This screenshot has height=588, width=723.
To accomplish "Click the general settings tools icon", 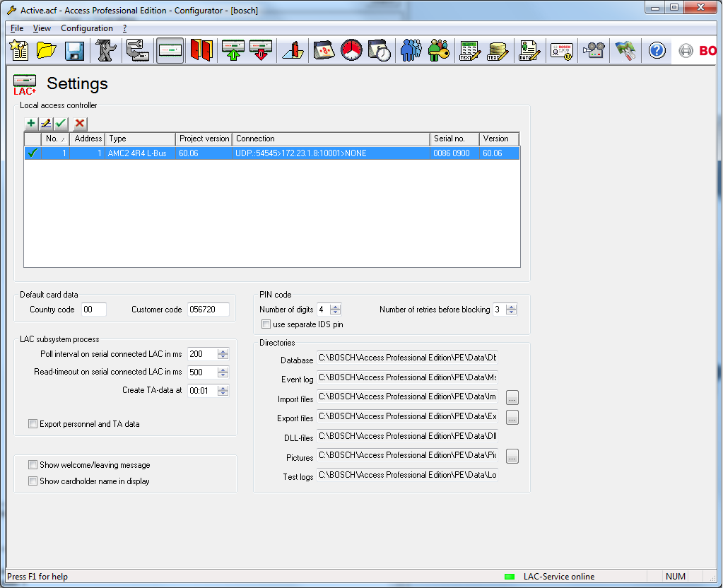I will [x=105, y=50].
